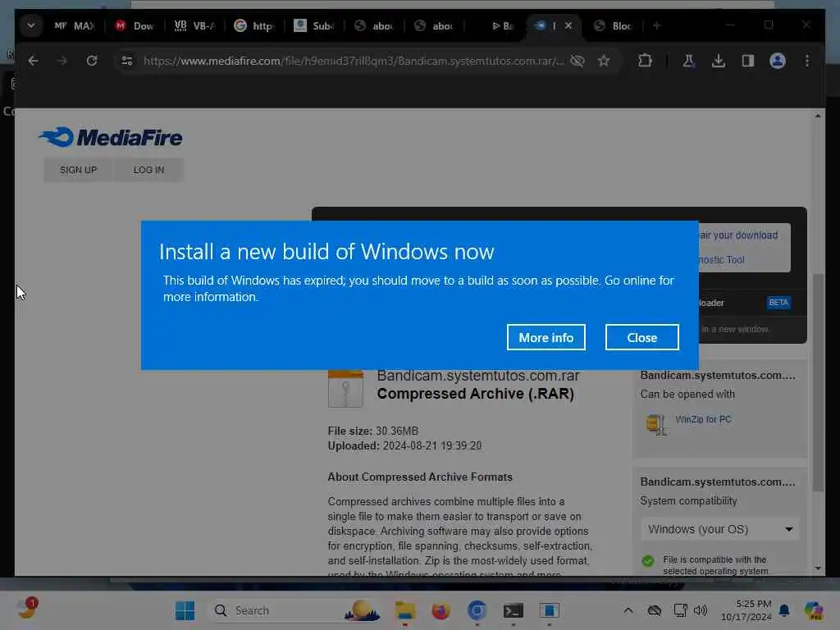Reload the MediaFire page
840x630 pixels.
point(92,61)
